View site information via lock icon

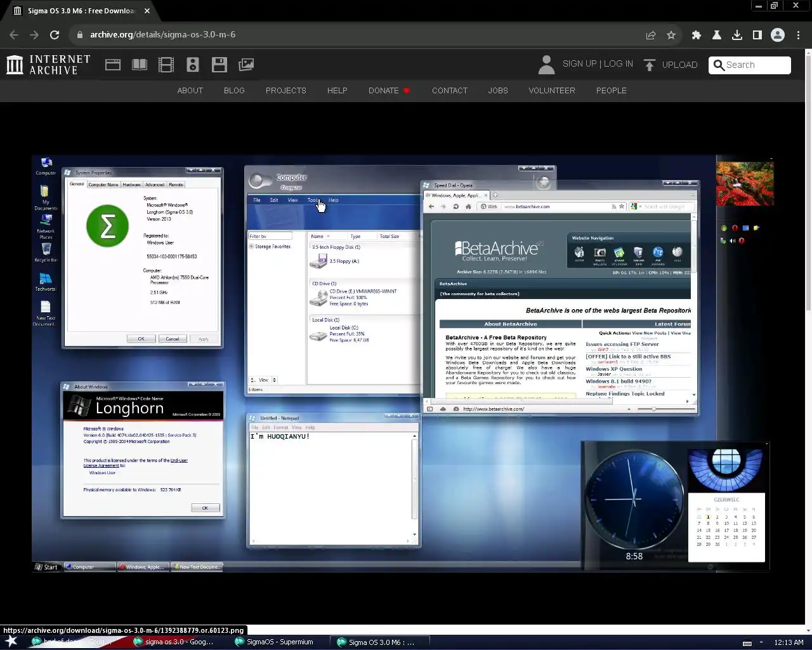[x=80, y=35]
